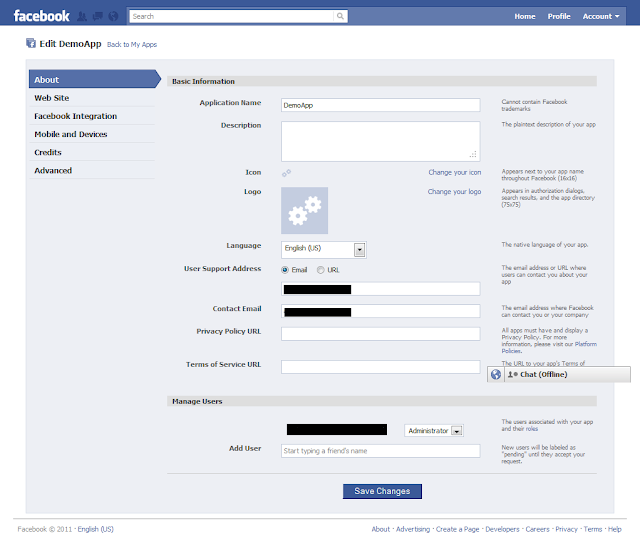Click footer Create a Page link
The image size is (640, 556).
(458, 529)
